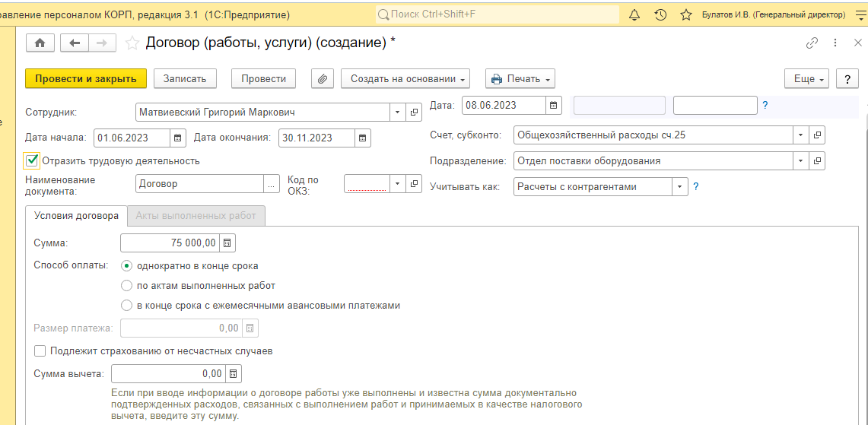Viewport: 868px width, 425px height.
Task: Open the Еще menu
Action: coord(809,78)
